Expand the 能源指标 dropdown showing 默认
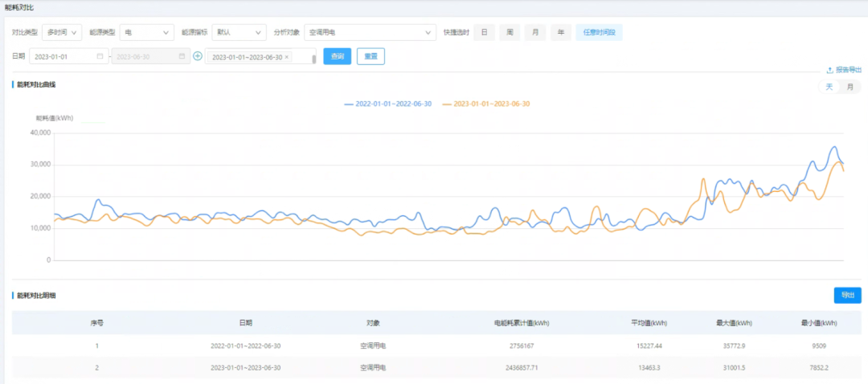Viewport: 868px width, 384px height. pyautogui.click(x=238, y=32)
